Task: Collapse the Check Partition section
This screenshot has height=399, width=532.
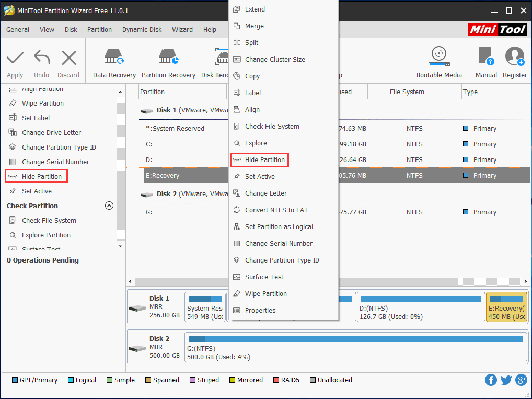Action: [109, 206]
